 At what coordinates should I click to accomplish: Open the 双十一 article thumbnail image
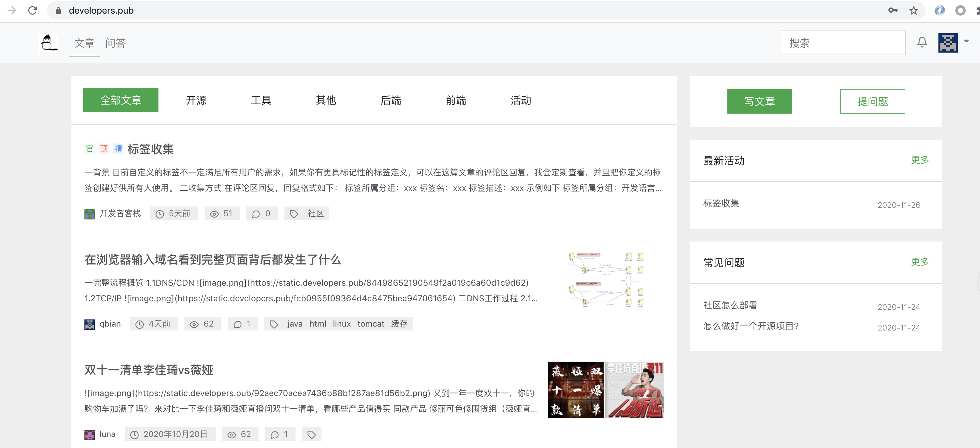(606, 390)
